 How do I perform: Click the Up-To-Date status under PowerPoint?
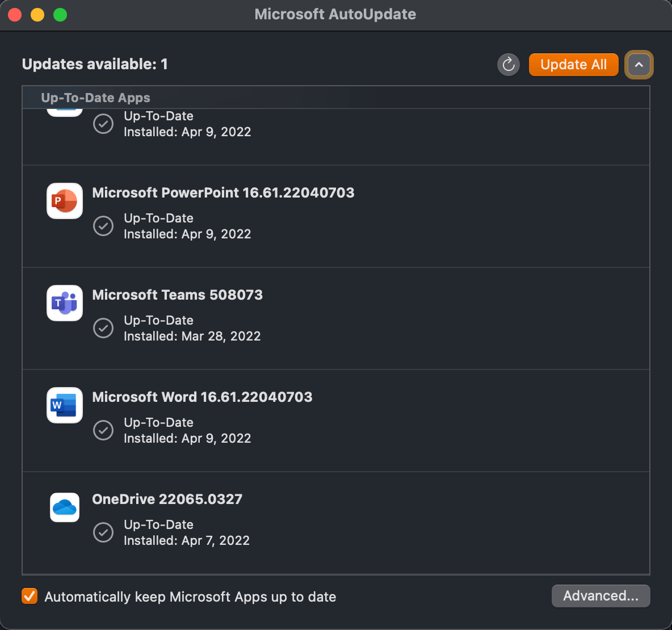158,218
